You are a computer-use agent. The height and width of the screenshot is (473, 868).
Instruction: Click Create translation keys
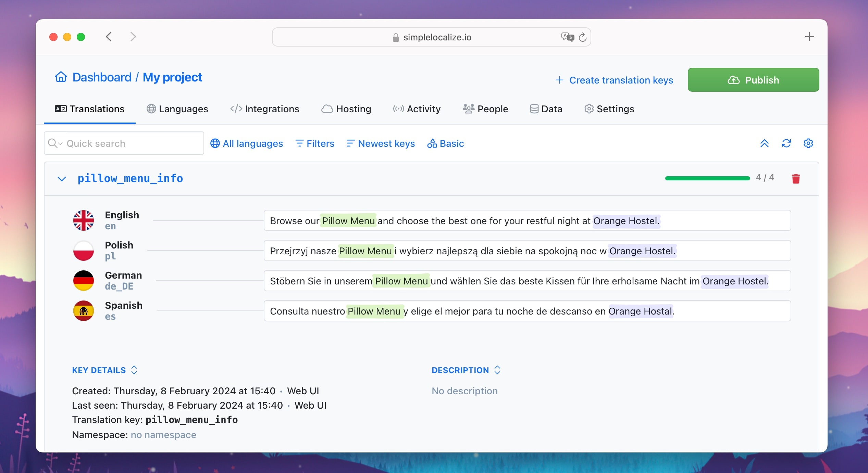[x=614, y=80]
